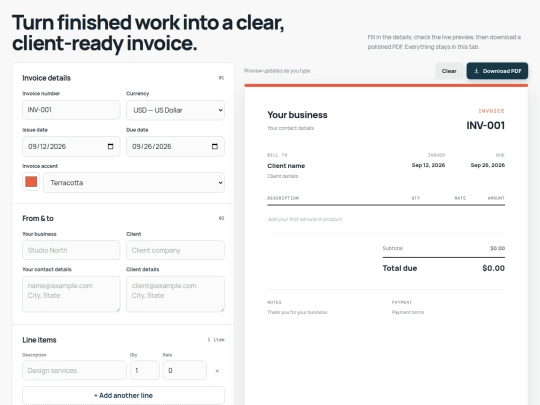The width and height of the screenshot is (540, 405).
Task: Click the Client details textarea
Action: click(x=175, y=294)
